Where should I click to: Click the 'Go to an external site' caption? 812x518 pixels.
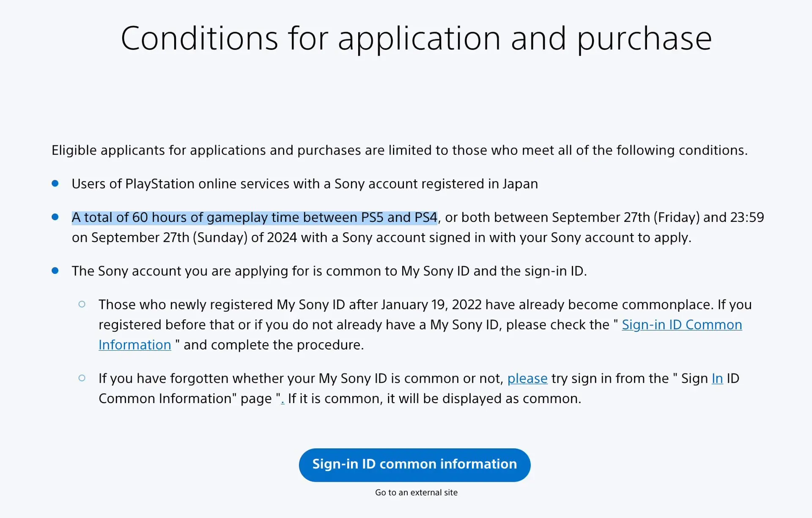[416, 493]
